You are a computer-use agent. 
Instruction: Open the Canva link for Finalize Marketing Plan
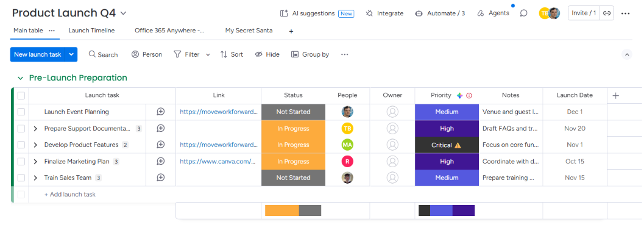pyautogui.click(x=218, y=161)
